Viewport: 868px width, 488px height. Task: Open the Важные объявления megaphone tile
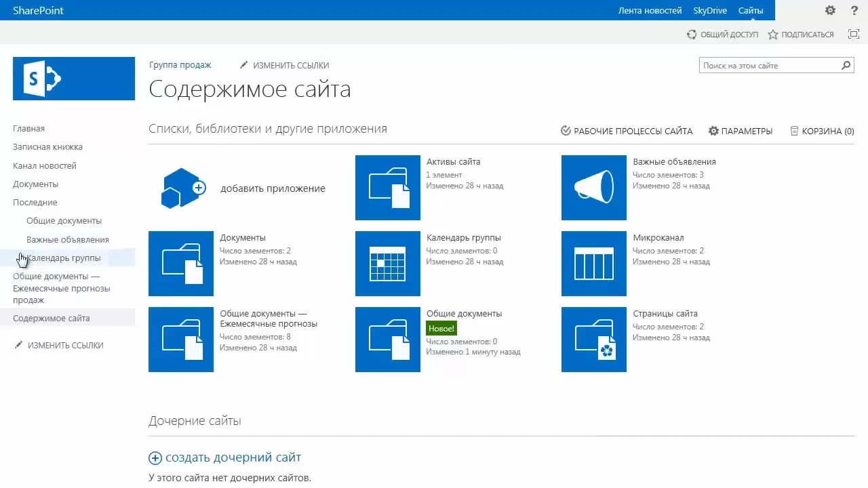594,188
